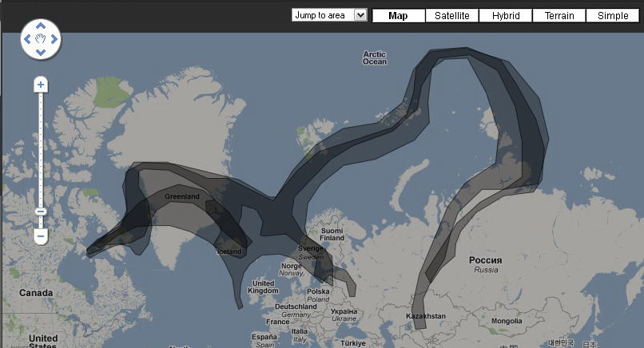The height and width of the screenshot is (348, 644).
Task: Click the Arctic Ocean label
Action: (x=375, y=57)
